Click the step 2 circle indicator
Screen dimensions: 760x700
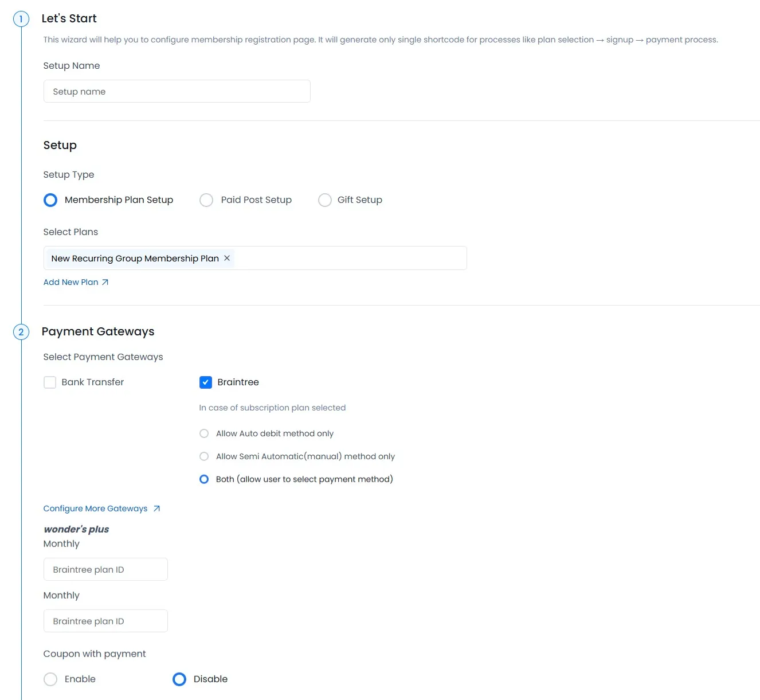(x=21, y=332)
